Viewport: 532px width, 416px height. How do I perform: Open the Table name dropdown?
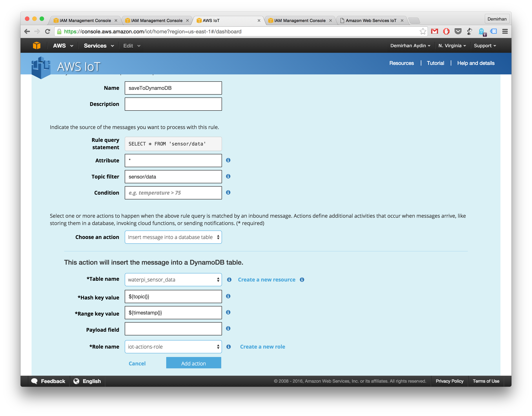[x=173, y=280]
